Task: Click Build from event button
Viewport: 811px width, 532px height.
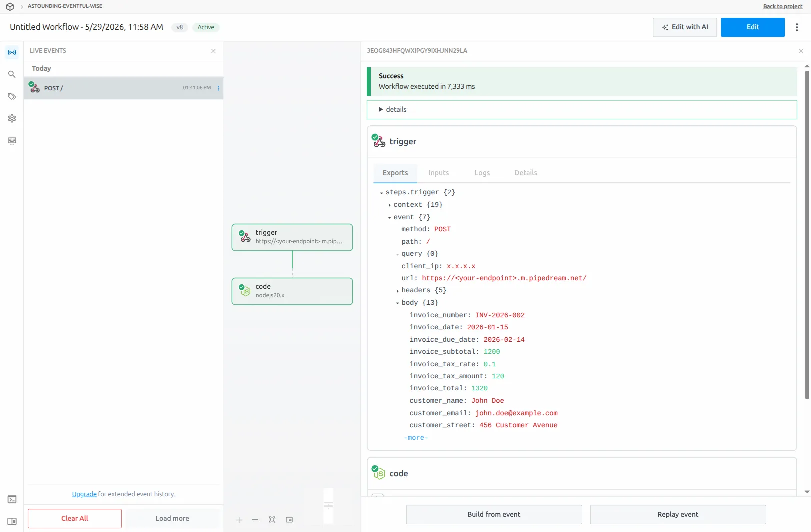Action: pyautogui.click(x=494, y=514)
